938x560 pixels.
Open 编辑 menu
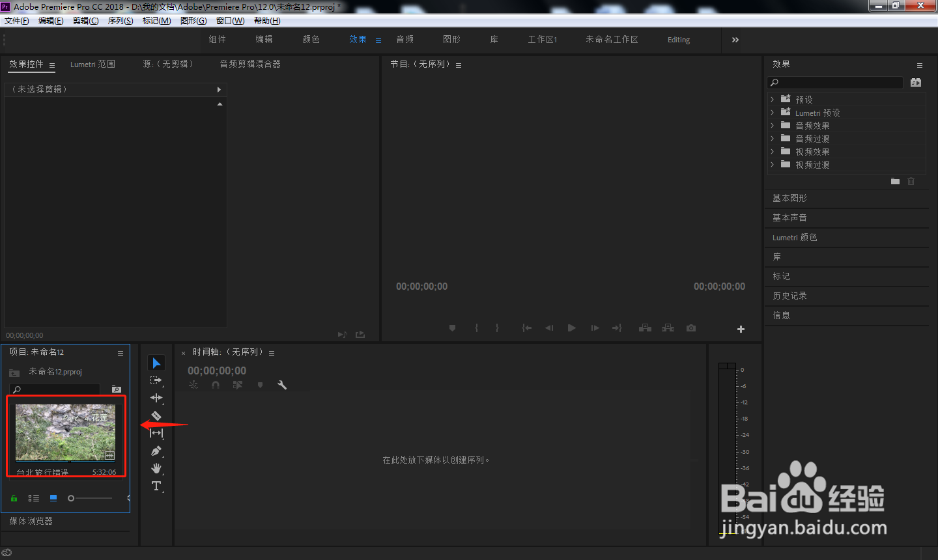(51, 21)
